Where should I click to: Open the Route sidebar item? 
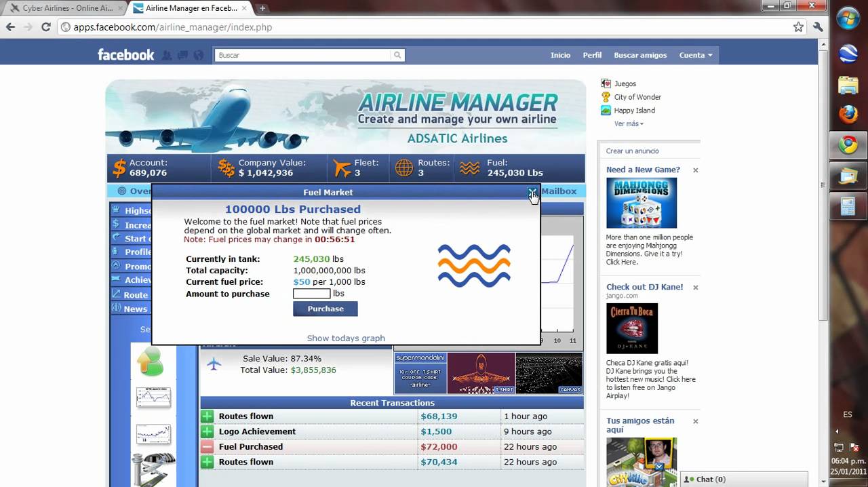click(131, 294)
